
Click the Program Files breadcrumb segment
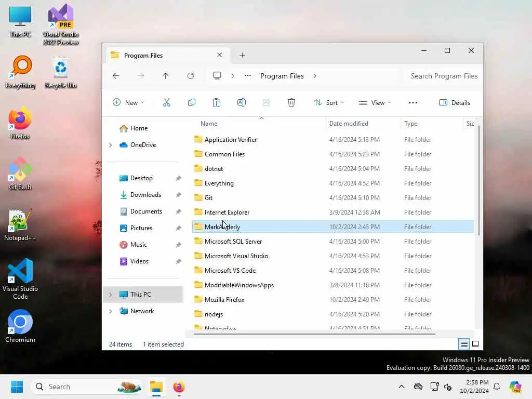click(x=282, y=76)
